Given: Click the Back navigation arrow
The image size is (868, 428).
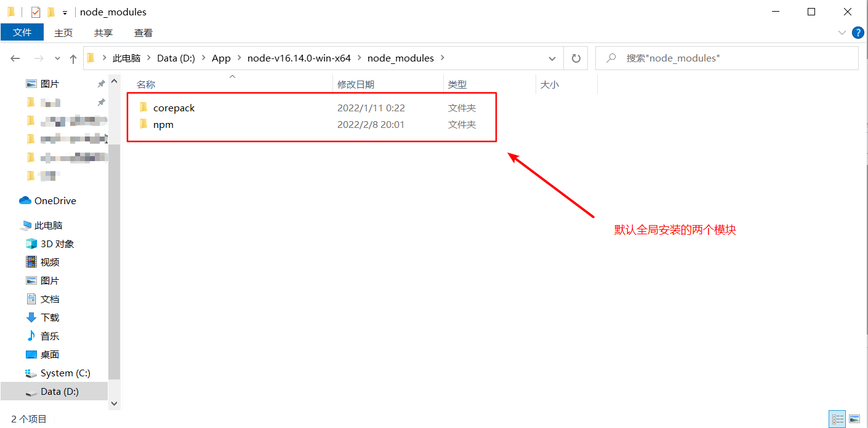Looking at the screenshot, I should pyautogui.click(x=15, y=58).
